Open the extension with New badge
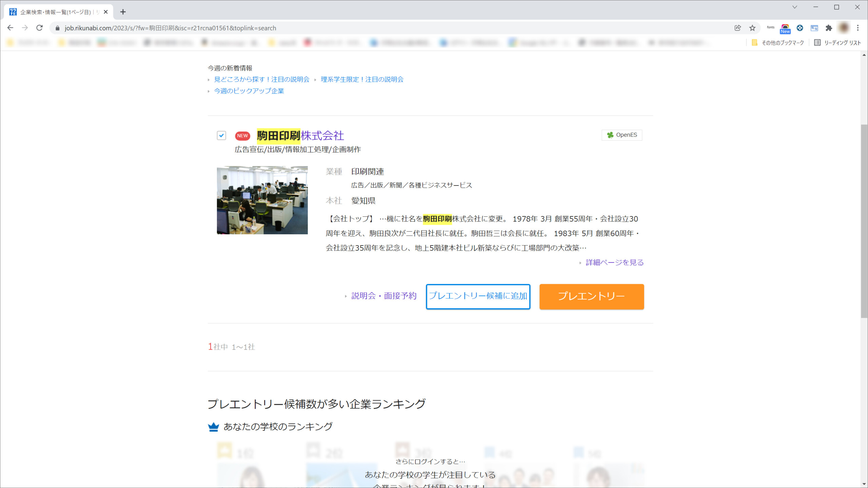 click(785, 28)
